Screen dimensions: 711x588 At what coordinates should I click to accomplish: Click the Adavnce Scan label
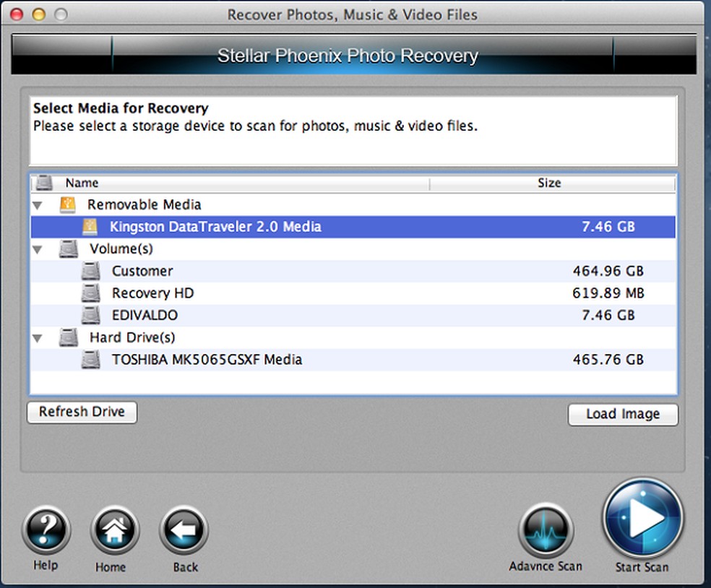tap(546, 566)
